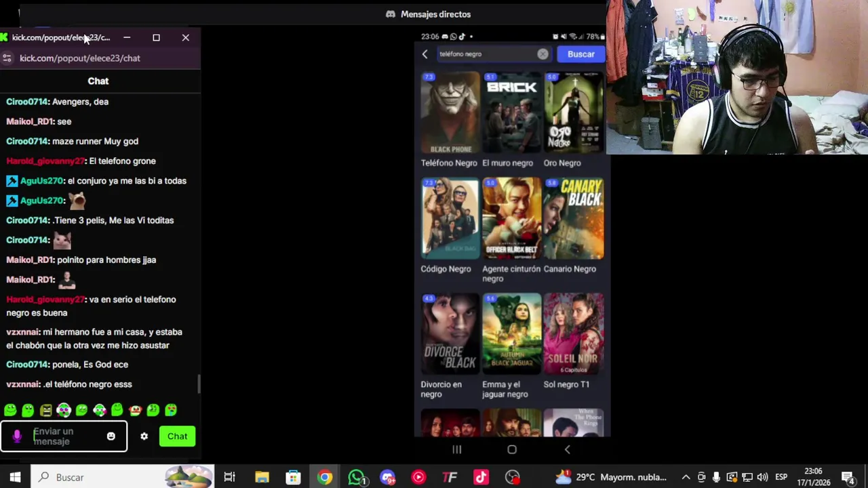Click the chat scrollbar thumb
Screen dimensions: 868x488
(x=199, y=384)
